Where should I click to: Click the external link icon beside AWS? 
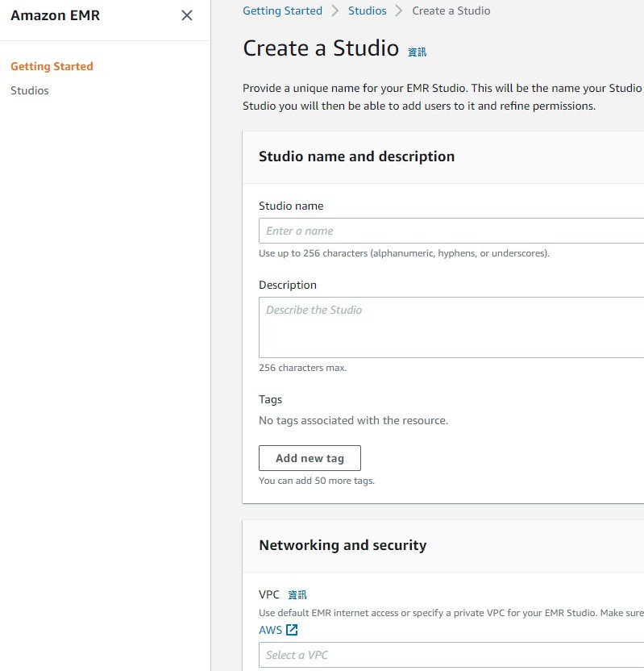tap(292, 630)
